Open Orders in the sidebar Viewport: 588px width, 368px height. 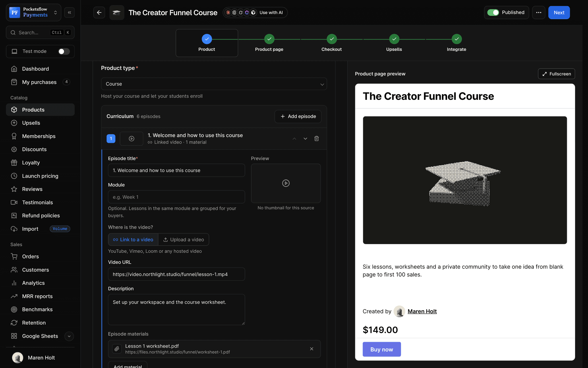pos(40,256)
